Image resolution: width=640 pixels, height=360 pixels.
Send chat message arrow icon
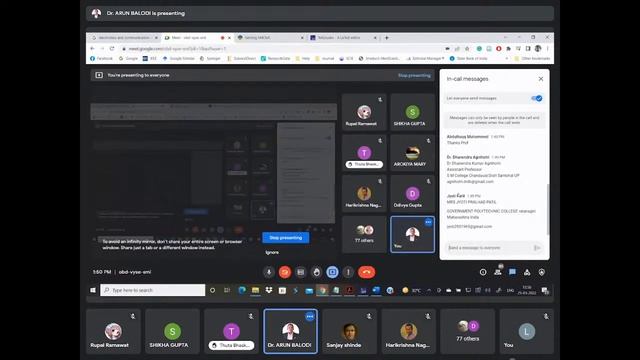(x=537, y=248)
